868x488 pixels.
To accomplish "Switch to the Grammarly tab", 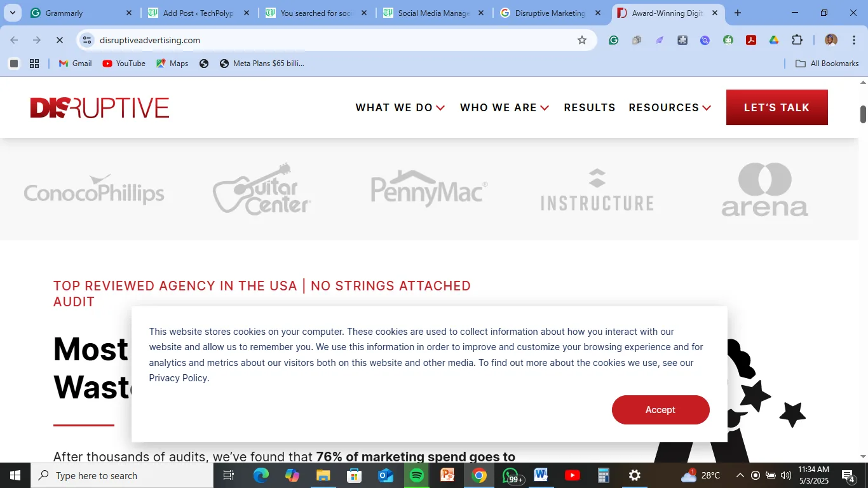I will point(81,13).
